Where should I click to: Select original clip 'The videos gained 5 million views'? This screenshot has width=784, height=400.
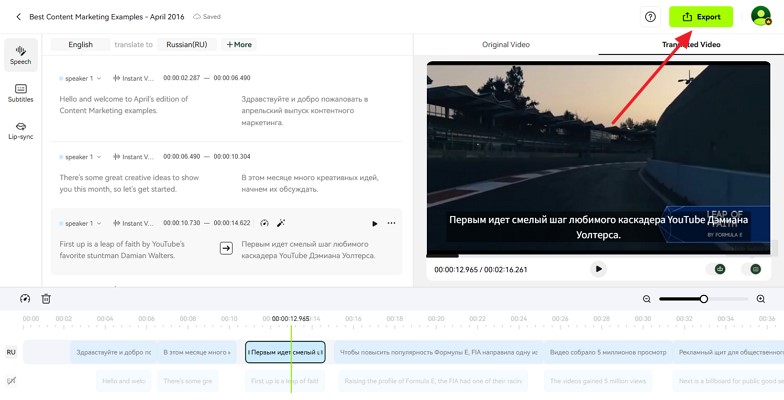click(x=598, y=381)
